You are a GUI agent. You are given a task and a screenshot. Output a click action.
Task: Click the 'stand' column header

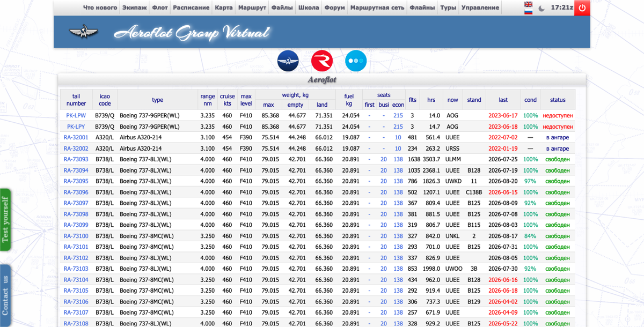474,100
